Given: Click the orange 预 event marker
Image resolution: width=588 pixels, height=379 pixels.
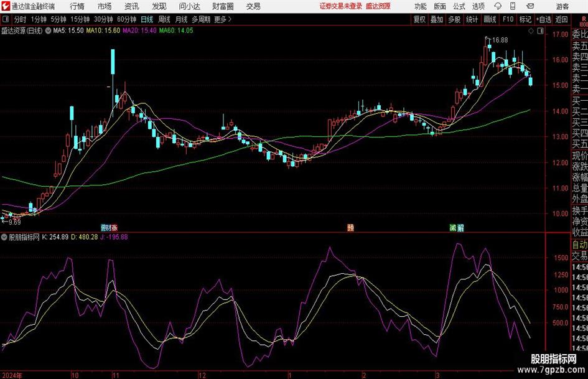Looking at the screenshot, I should 351,227.
